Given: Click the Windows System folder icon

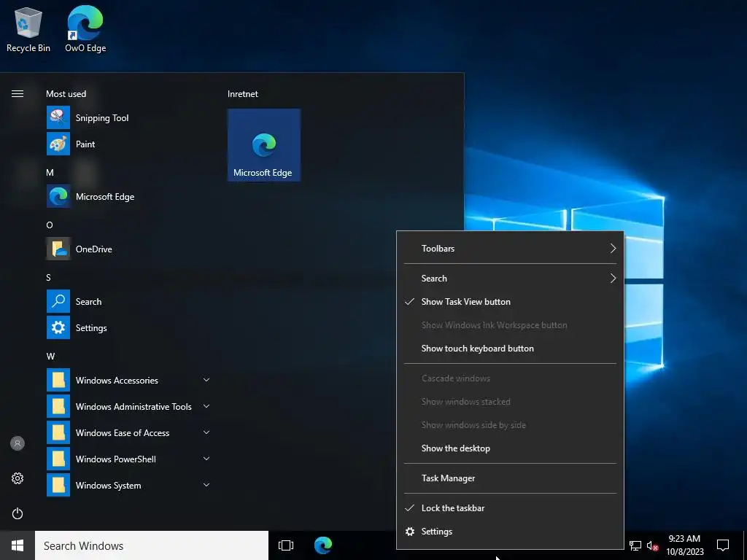Looking at the screenshot, I should click(58, 485).
